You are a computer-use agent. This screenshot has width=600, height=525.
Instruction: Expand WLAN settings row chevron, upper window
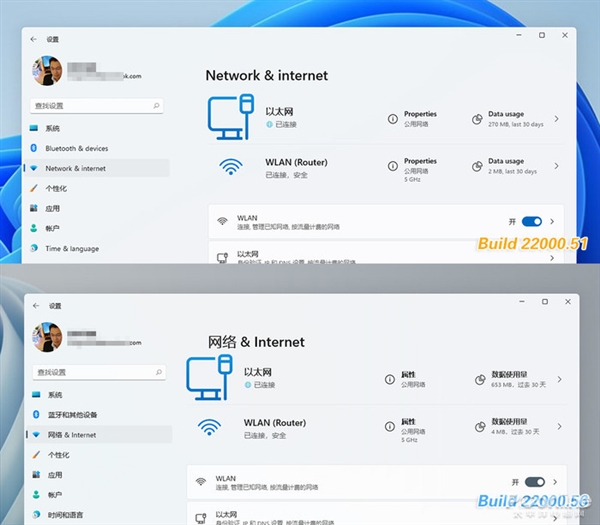[x=552, y=222]
